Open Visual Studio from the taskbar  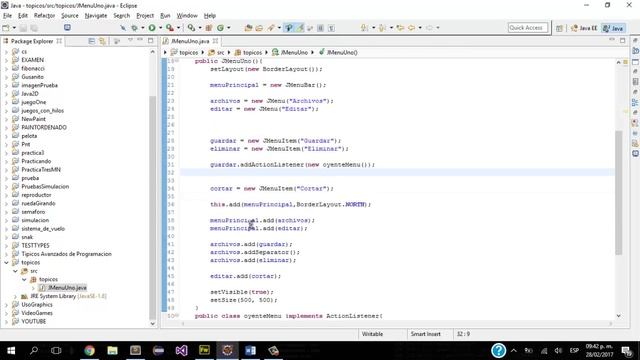181,350
